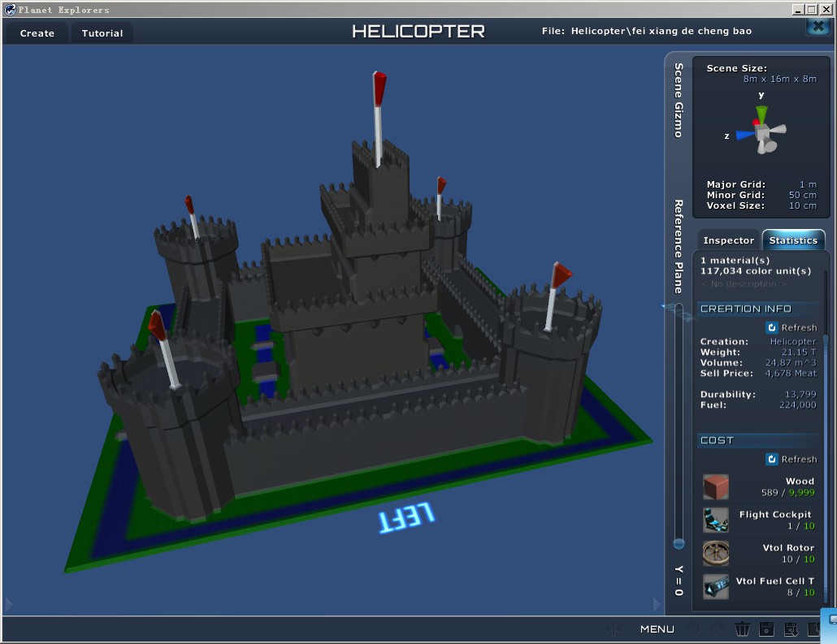Image resolution: width=837 pixels, height=644 pixels.
Task: Click the '117,034 color unit(s)' text
Action: tap(756, 271)
